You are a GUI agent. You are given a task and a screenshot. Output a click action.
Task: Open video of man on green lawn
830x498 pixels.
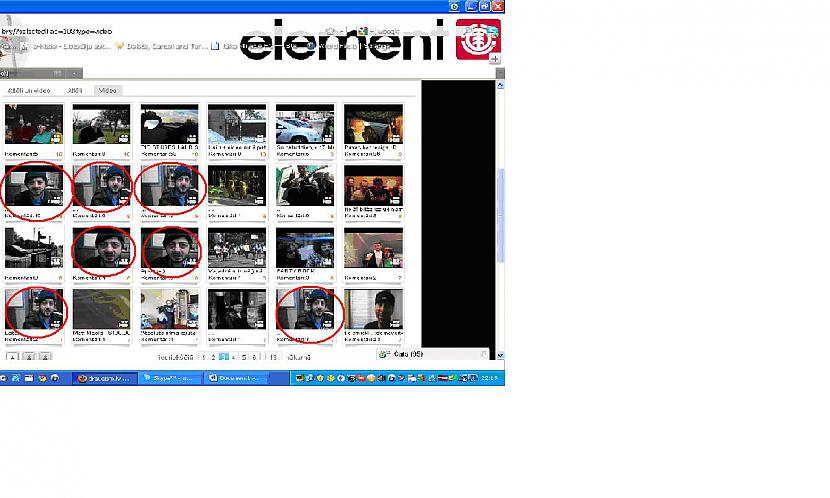coord(101,124)
